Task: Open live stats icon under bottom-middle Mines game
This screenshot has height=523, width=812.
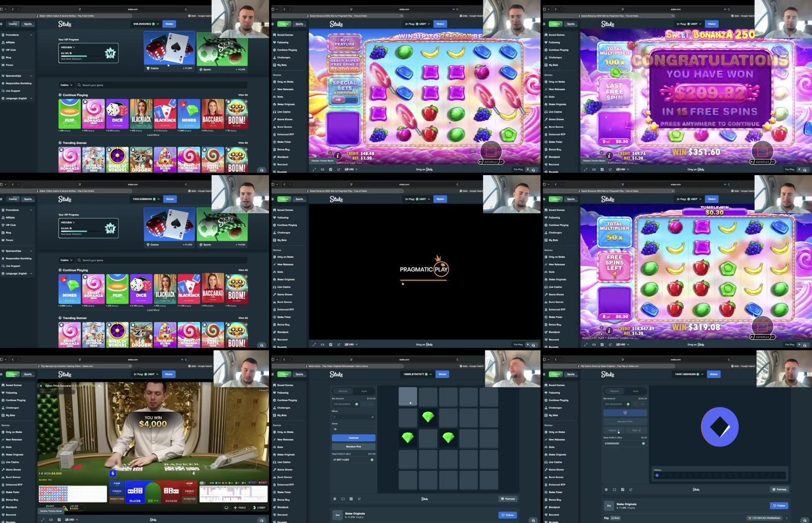Action: [x=351, y=499]
